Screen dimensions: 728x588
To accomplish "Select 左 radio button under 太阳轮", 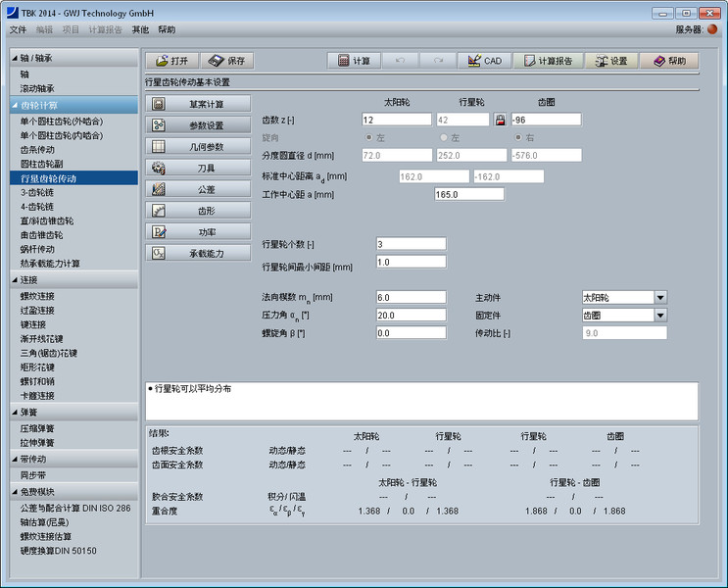I will (369, 137).
